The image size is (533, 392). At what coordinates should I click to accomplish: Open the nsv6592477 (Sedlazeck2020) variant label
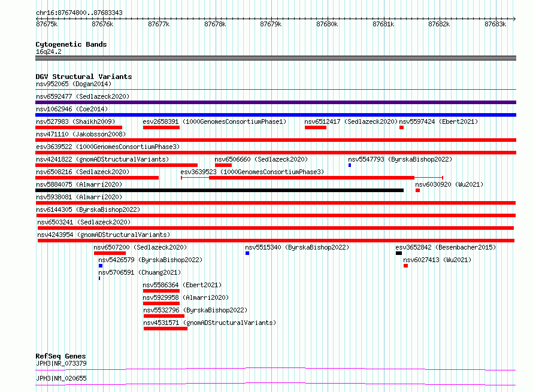pyautogui.click(x=83, y=96)
